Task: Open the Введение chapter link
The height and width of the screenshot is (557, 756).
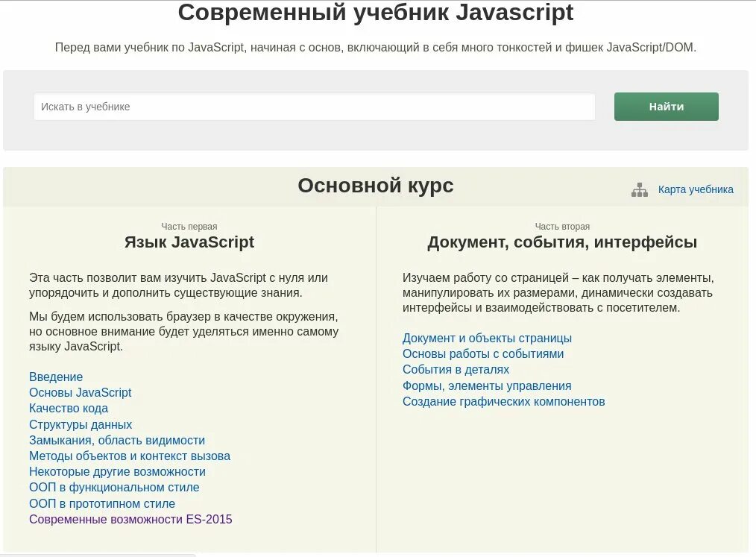Action: (56, 377)
